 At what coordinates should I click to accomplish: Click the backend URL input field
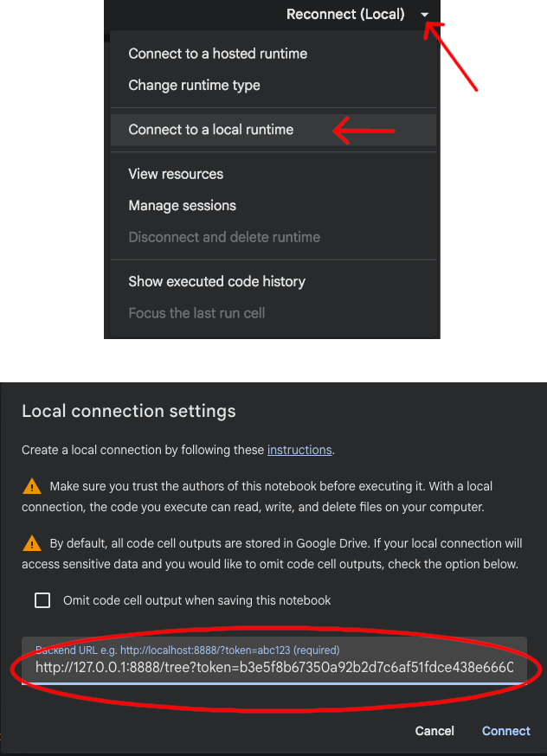point(273,667)
